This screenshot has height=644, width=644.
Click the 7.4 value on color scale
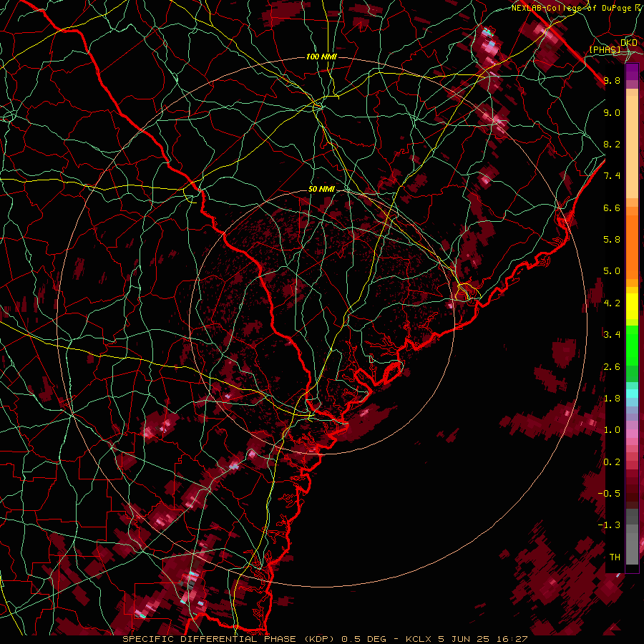point(612,176)
